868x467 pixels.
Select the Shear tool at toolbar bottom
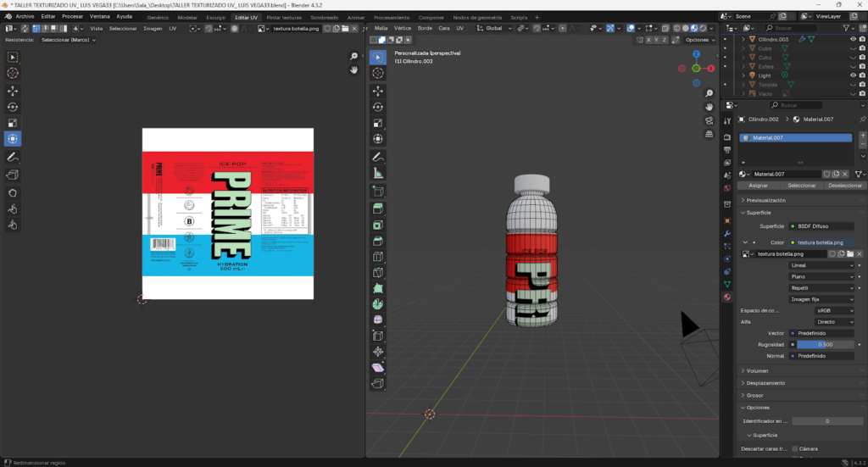click(x=378, y=367)
